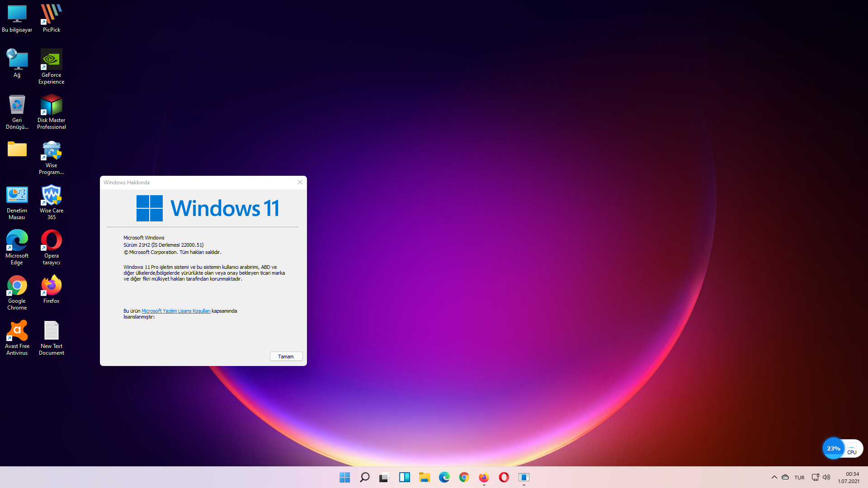Click Tamam button in Windows Hakkında
The height and width of the screenshot is (488, 868).
pos(286,357)
